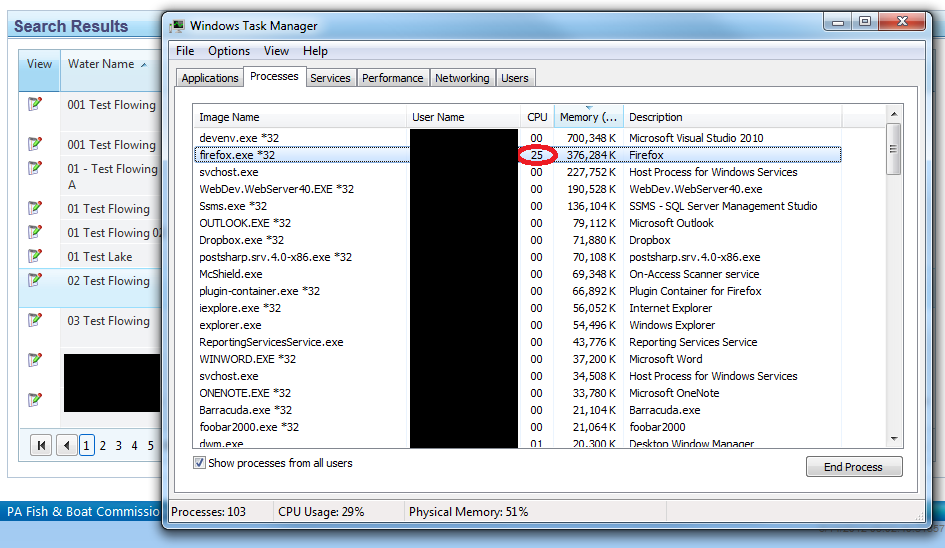
Task: Open the View menu in Task Manager
Action: [x=276, y=51]
